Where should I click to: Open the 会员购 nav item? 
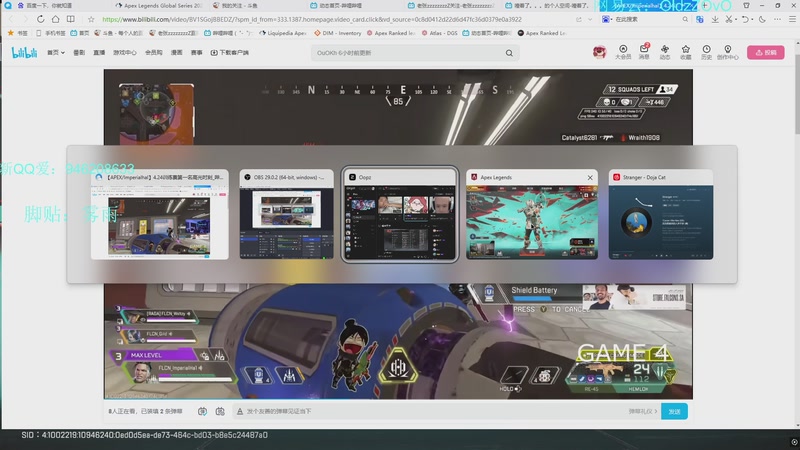coord(154,53)
